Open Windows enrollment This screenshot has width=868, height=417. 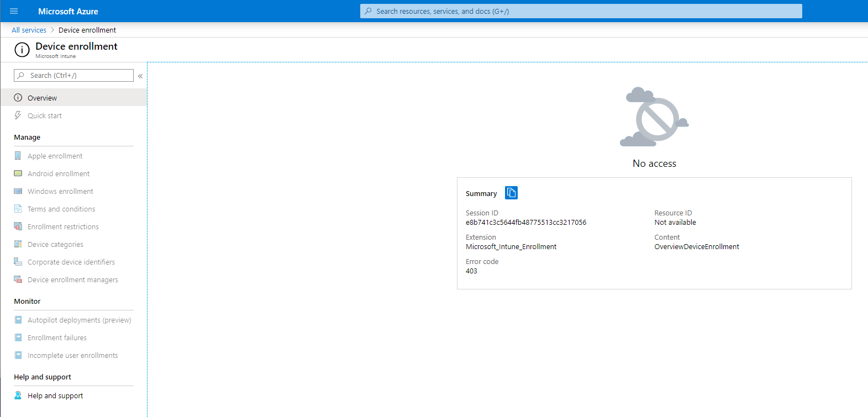pos(60,191)
